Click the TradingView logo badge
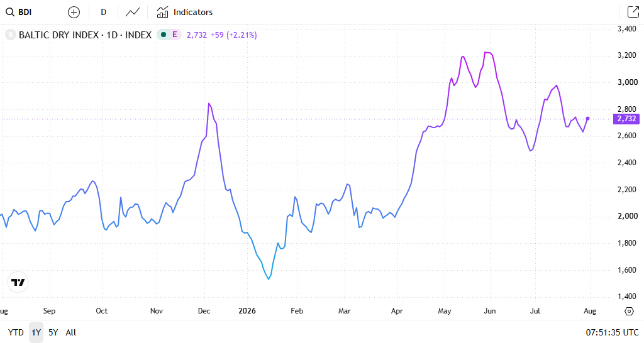The image size is (644, 343). 18,282
